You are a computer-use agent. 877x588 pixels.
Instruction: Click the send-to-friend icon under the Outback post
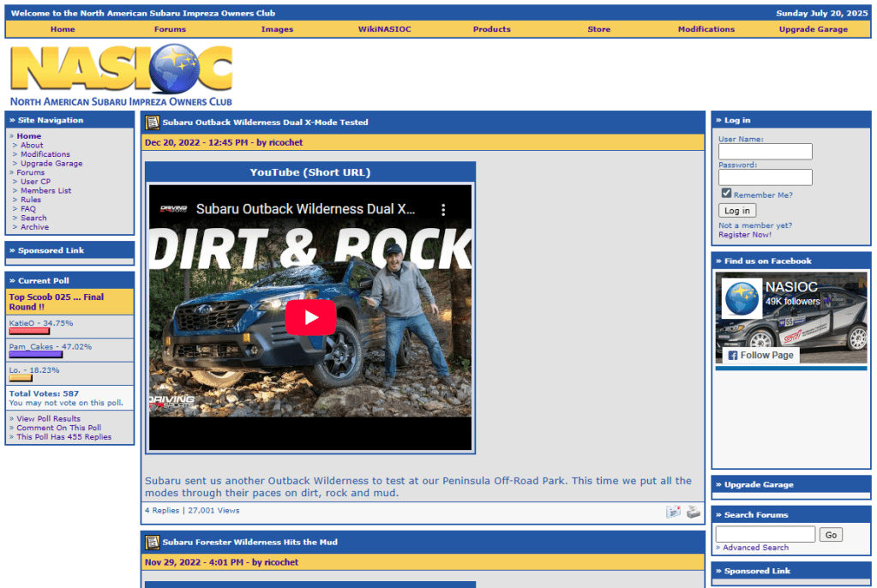tap(673, 512)
